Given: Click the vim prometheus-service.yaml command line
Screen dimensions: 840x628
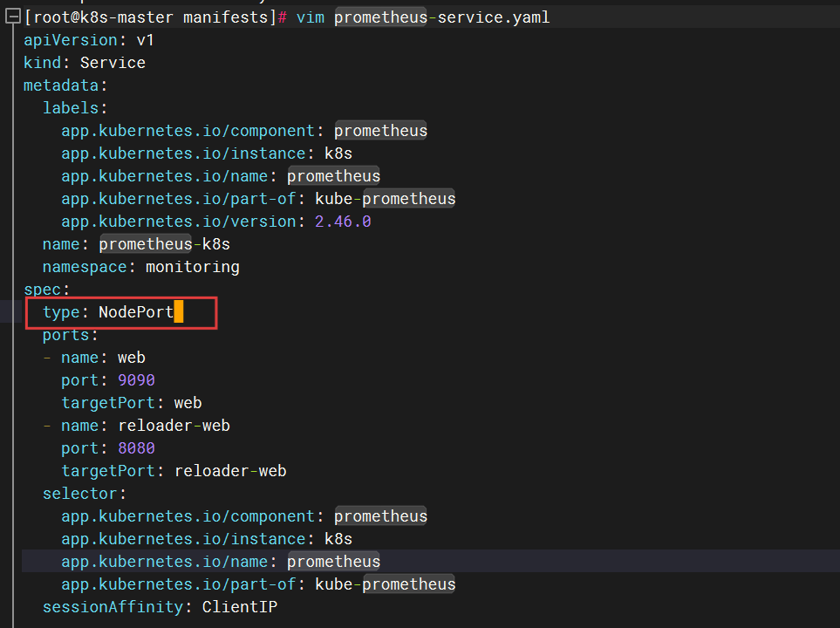Looking at the screenshot, I should pyautogui.click(x=287, y=17).
